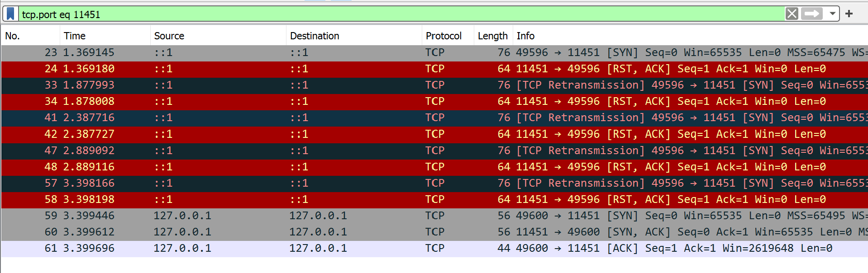868x273 pixels.
Task: Sort packets by the Time column
Action: tap(105, 36)
